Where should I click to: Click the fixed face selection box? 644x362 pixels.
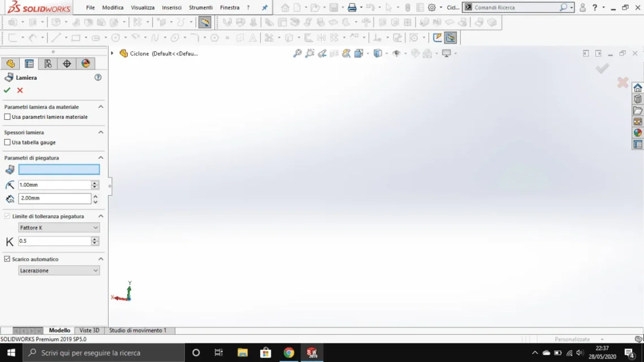click(x=59, y=169)
